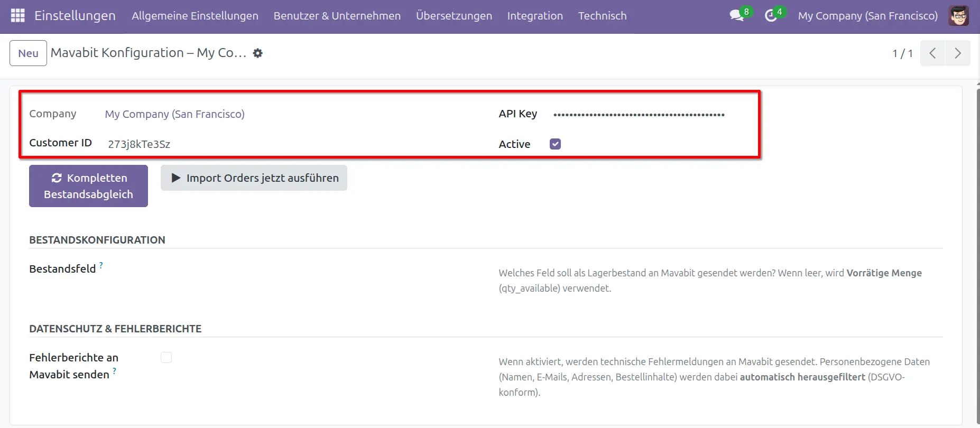This screenshot has height=428, width=980.
Task: Open Übersetzungen menu
Action: 454,16
